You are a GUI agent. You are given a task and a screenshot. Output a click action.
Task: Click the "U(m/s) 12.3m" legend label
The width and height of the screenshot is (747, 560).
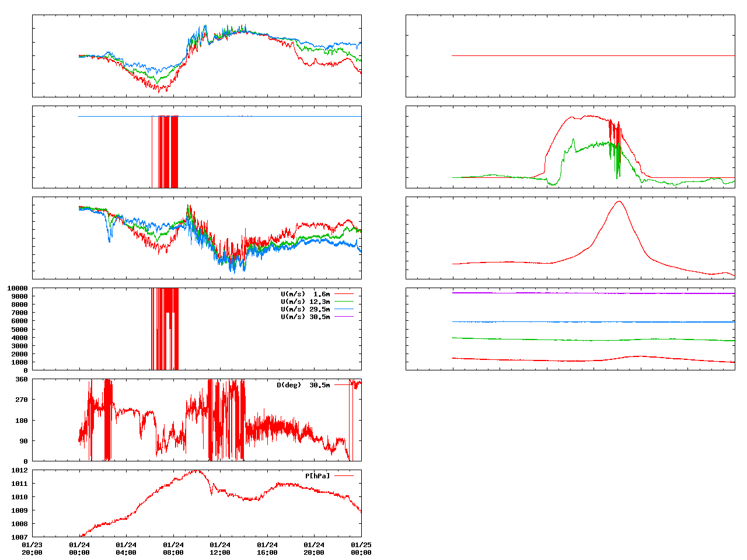[x=305, y=302]
